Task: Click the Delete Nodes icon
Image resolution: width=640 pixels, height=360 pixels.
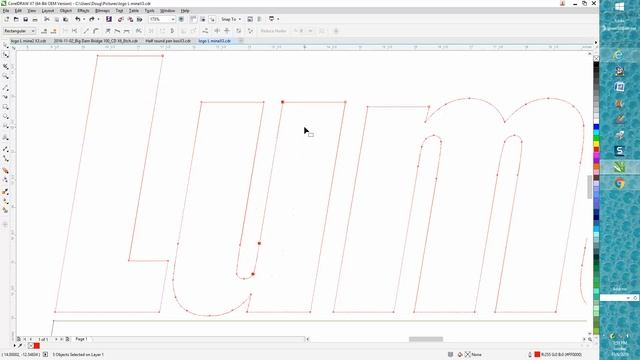Action: coord(53,31)
